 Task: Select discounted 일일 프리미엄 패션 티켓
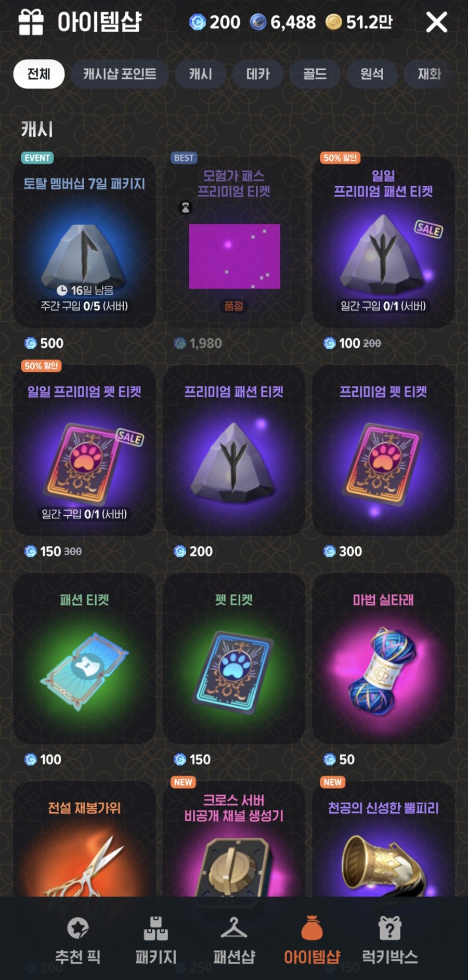383,242
